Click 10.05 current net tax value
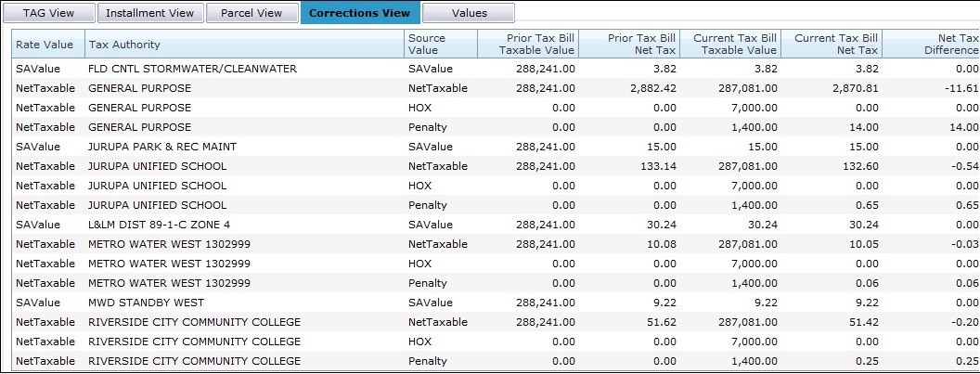The height and width of the screenshot is (374, 980). pos(864,244)
